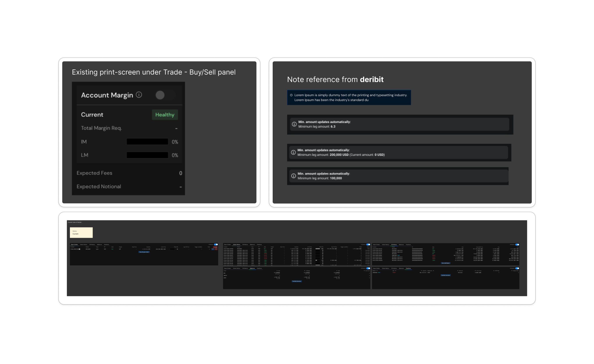Sort balances by the Holdings column arrow
Image resolution: width=594 pixels, height=364 pixels.
point(304,271)
